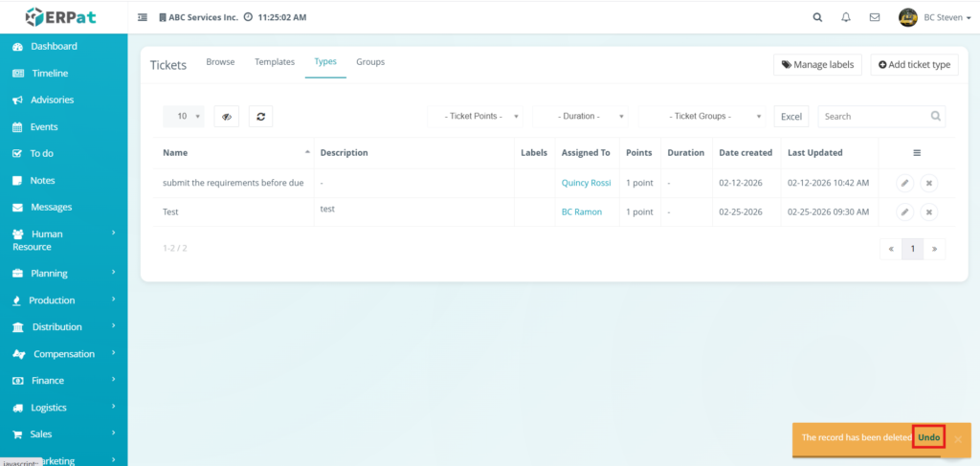This screenshot has width=980, height=466.
Task: Open the messages envelope icon in header
Action: tap(874, 17)
